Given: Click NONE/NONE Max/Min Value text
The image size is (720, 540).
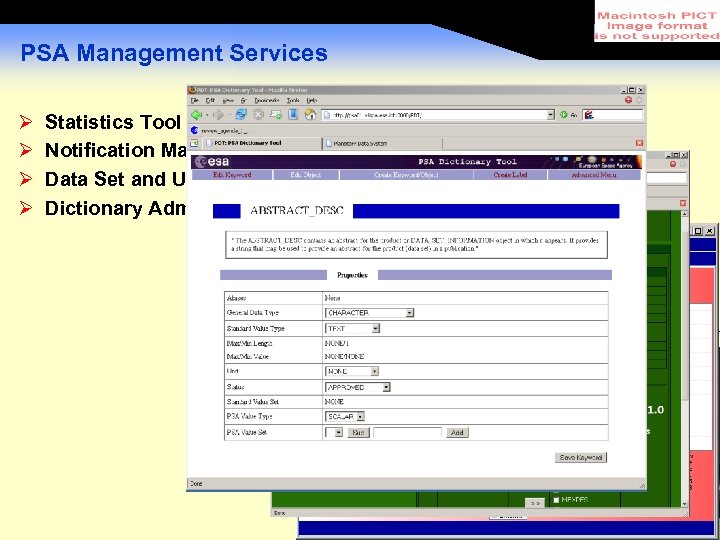Looking at the screenshot, I should click(x=344, y=356).
